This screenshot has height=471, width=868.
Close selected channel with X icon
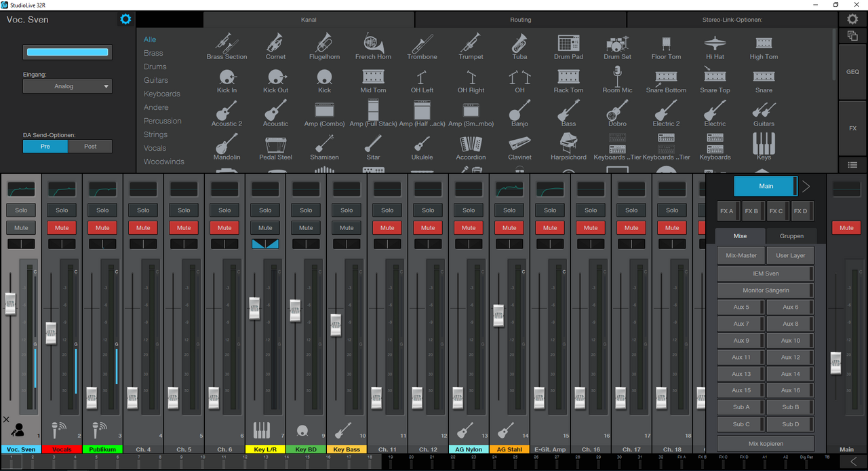click(x=6, y=419)
